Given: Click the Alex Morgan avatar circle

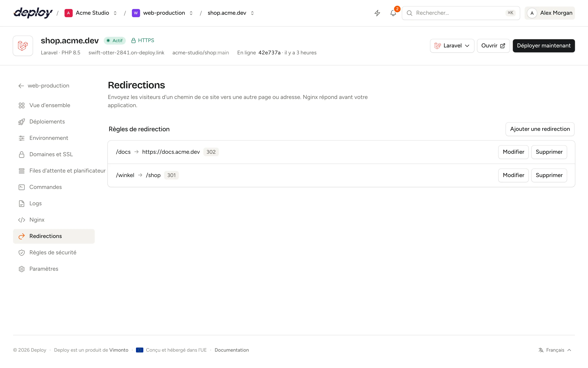Looking at the screenshot, I should pos(532,13).
